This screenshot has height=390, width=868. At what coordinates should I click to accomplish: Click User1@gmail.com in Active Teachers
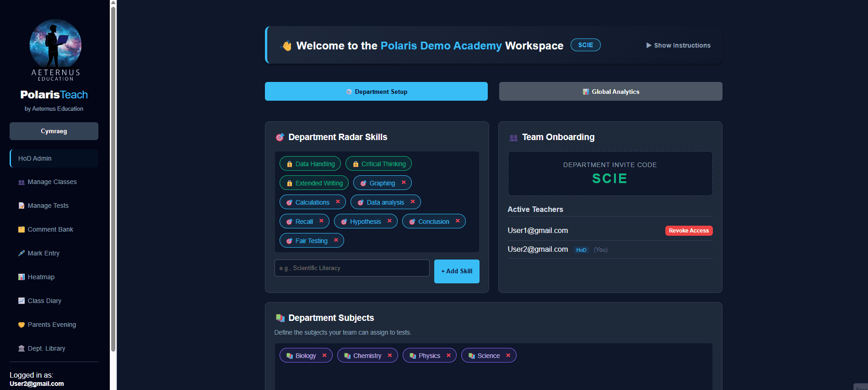click(538, 231)
